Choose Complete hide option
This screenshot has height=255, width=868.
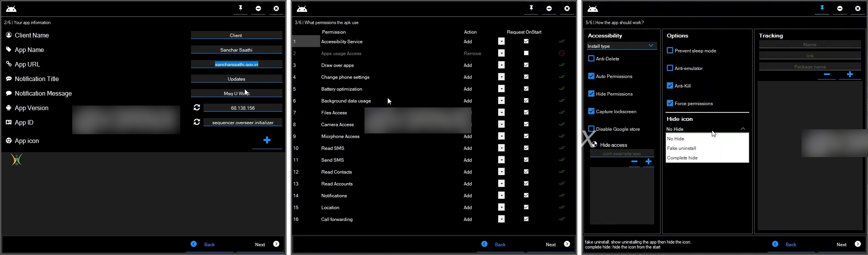[x=682, y=158]
